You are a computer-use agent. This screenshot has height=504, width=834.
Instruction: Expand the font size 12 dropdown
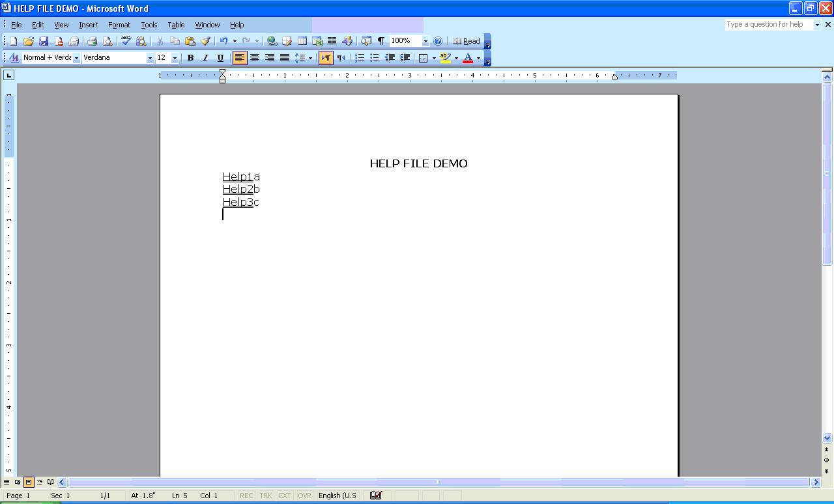click(x=174, y=58)
